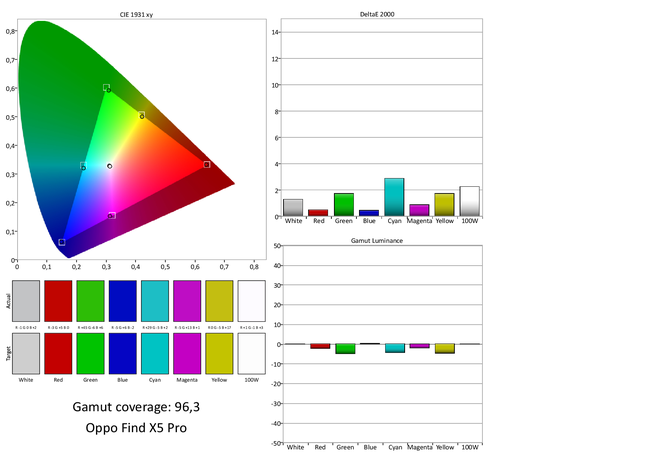Click the Actual Yellow color swatch
The width and height of the screenshot is (656, 464).
coord(219,301)
